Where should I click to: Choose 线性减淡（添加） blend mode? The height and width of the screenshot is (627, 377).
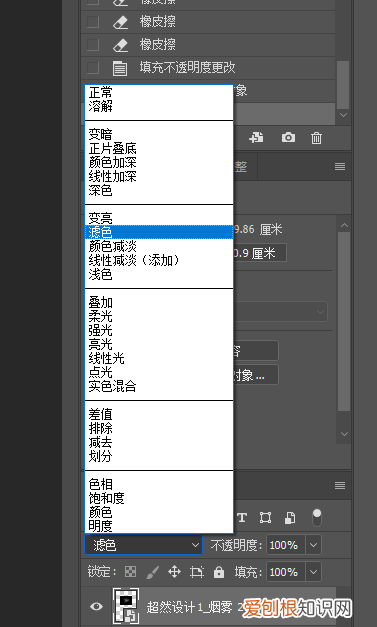click(x=159, y=260)
